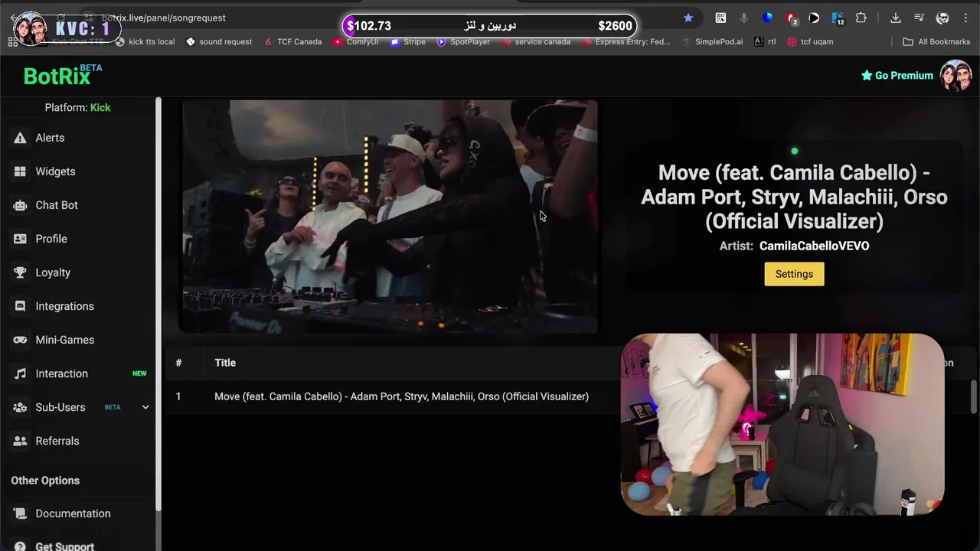Open browser Downloads
Screen dimensions: 980x551
895,18
